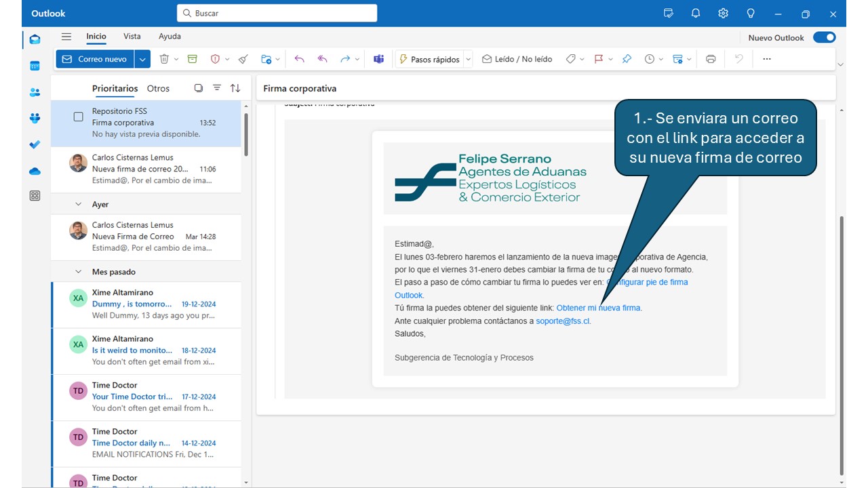Reply all to the message
Viewport: 868px width, 488px height.
(323, 59)
